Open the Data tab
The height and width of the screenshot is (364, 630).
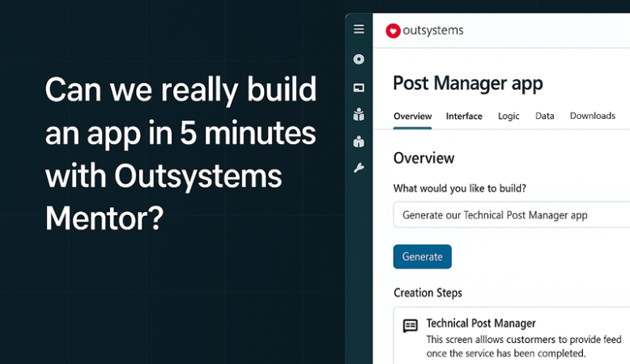click(544, 116)
